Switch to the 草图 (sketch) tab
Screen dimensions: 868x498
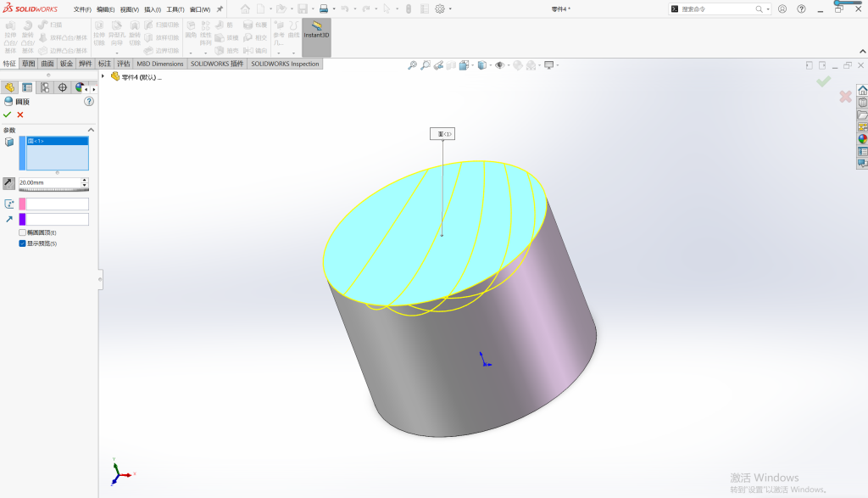(28, 64)
